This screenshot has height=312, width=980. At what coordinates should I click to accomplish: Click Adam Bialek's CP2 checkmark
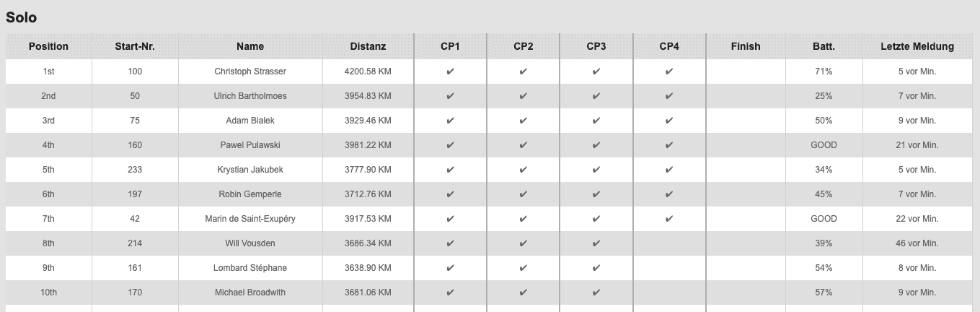point(524,121)
